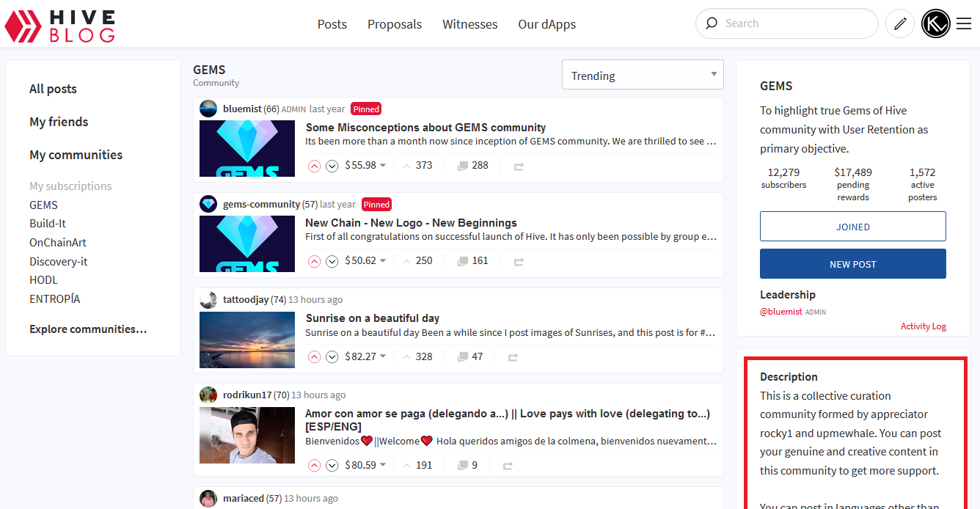Open the Our dApps nav item
980x509 pixels.
tap(546, 24)
